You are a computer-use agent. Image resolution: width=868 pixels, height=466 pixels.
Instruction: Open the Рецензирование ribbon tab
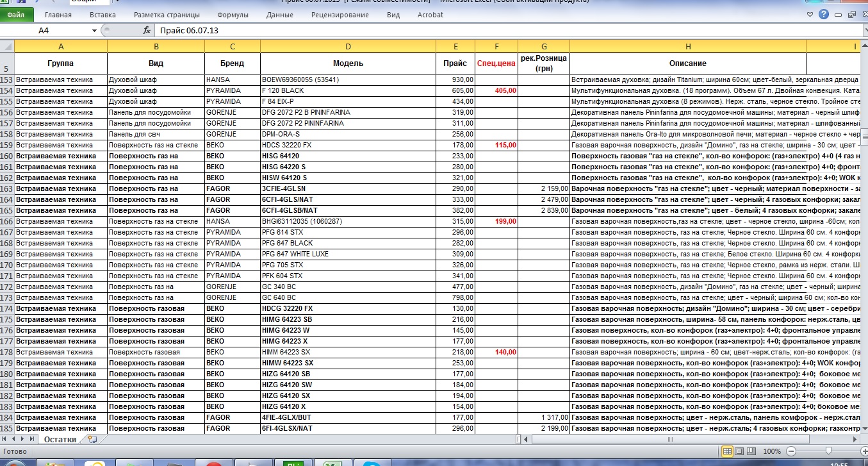coord(340,15)
